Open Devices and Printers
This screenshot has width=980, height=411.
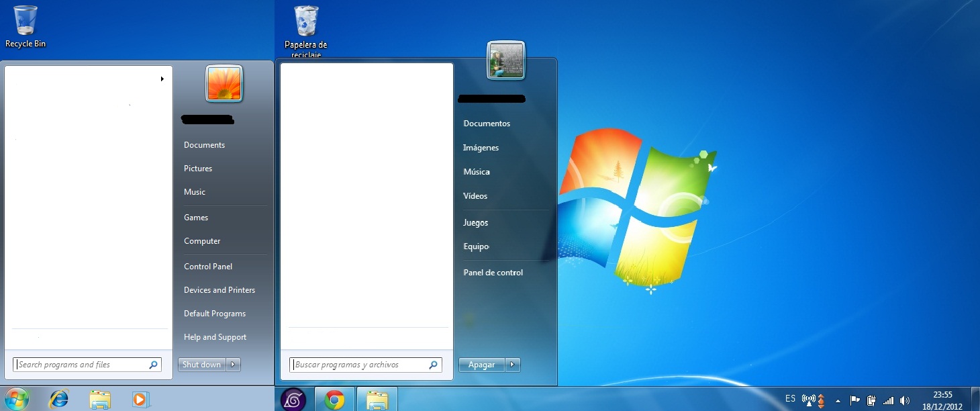tap(219, 290)
